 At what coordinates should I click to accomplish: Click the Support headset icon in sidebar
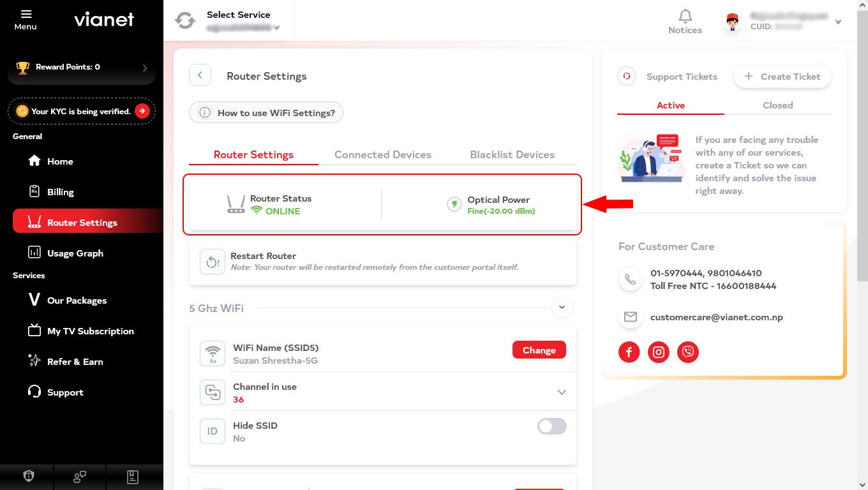click(x=34, y=392)
